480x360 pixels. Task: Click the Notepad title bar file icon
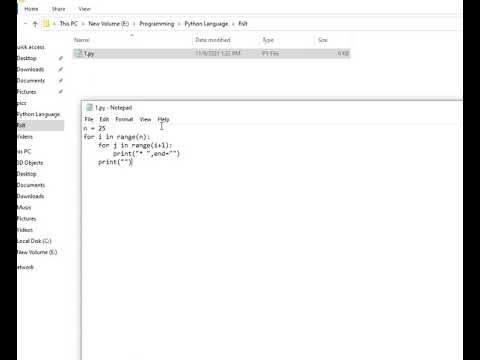pos(89,107)
